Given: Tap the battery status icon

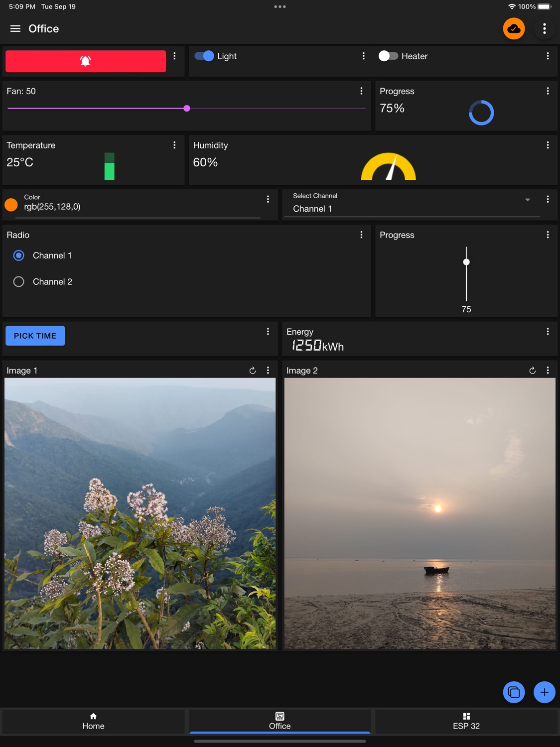Looking at the screenshot, I should pyautogui.click(x=545, y=6).
